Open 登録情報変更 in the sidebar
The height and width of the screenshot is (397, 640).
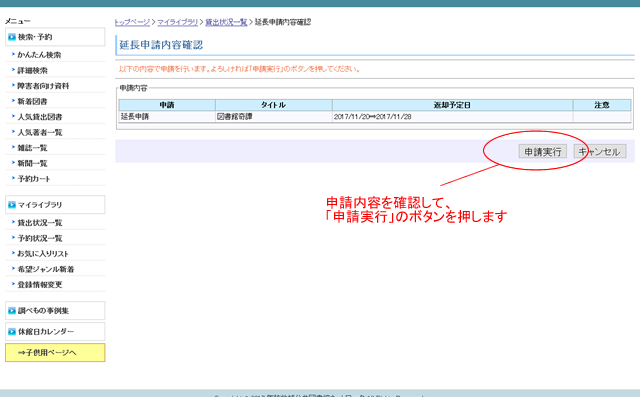pyautogui.click(x=40, y=285)
